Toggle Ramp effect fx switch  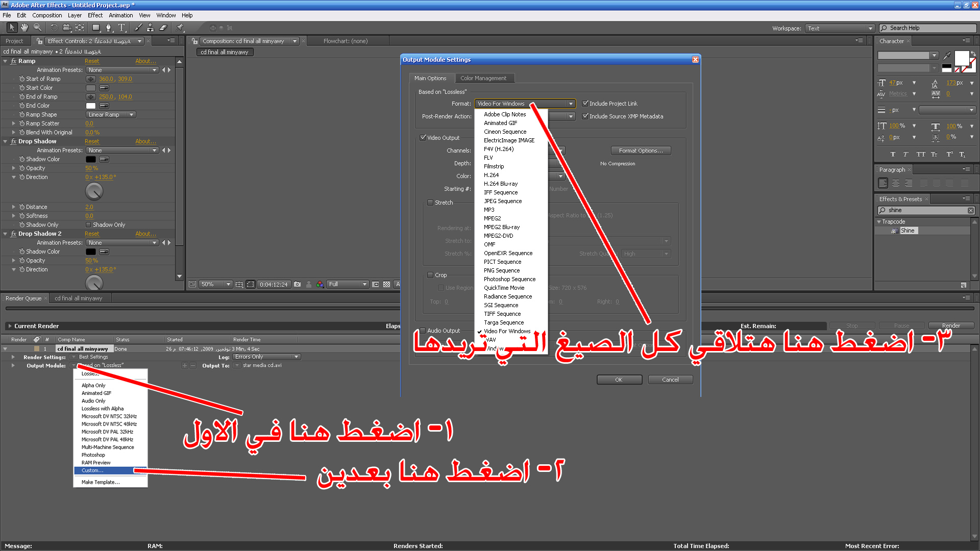pos(13,61)
